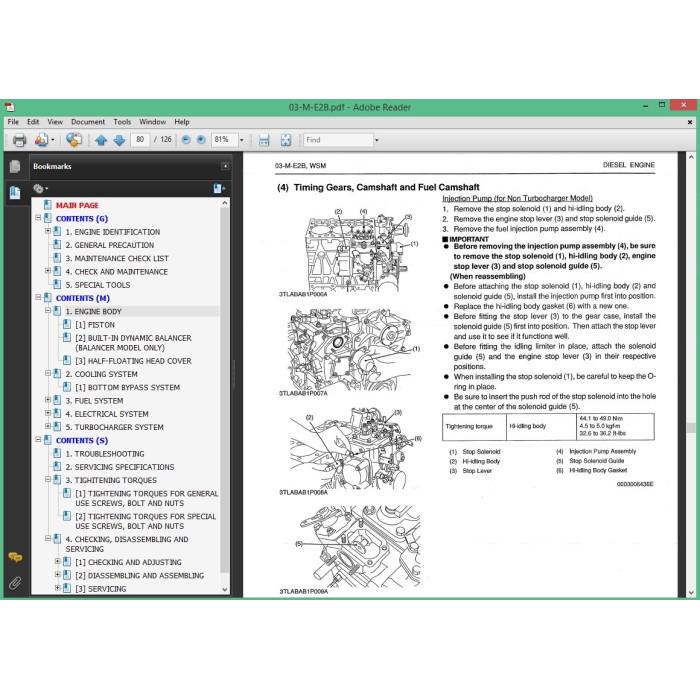
Task: Open [3] HALF-FLOATING HEAD COVER bookmark
Action: [x=133, y=361]
